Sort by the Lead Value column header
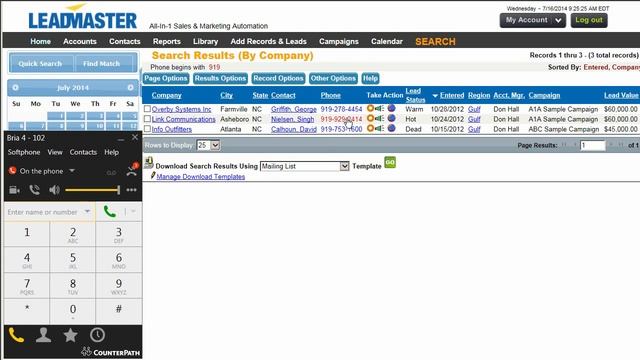 (621, 95)
